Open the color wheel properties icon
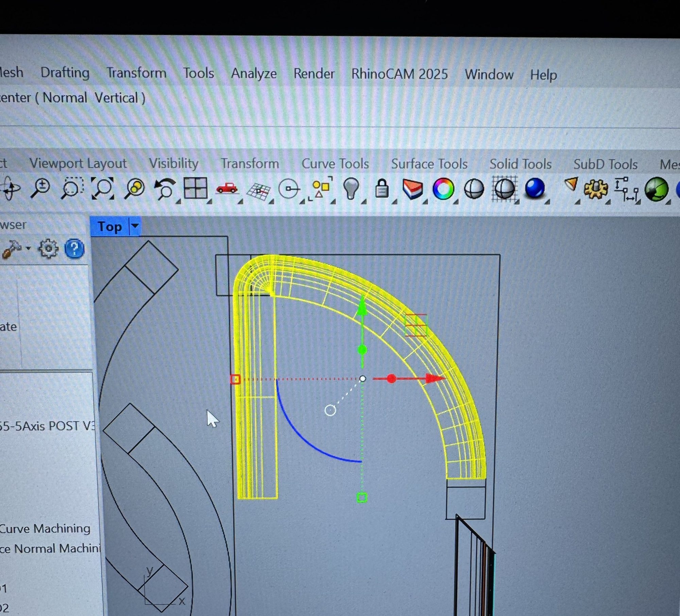Screen dimensions: 680x616 pyautogui.click(x=443, y=189)
